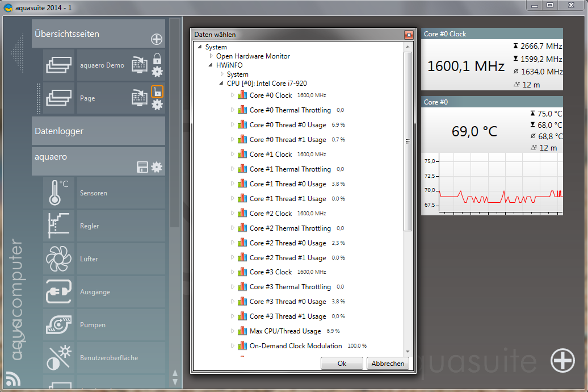Expand Core #1 Clock entry
This screenshot has width=588, height=392.
[x=233, y=154]
